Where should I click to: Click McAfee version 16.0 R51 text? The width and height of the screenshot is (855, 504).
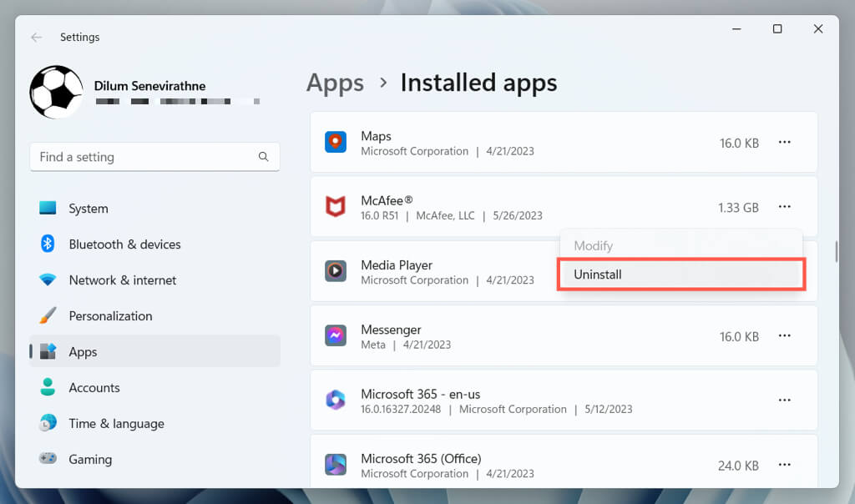coord(380,216)
